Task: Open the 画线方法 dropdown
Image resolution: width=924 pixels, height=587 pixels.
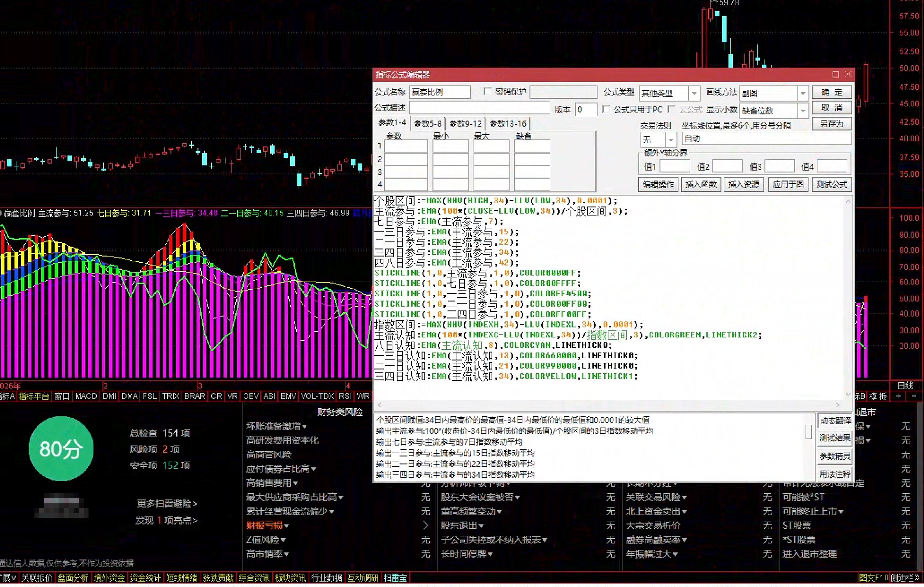Action: point(803,93)
